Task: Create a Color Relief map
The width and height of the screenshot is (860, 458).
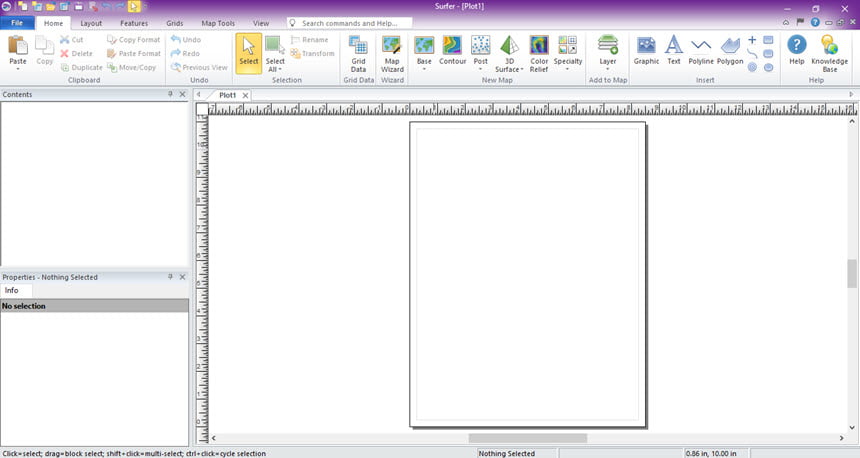Action: point(539,54)
